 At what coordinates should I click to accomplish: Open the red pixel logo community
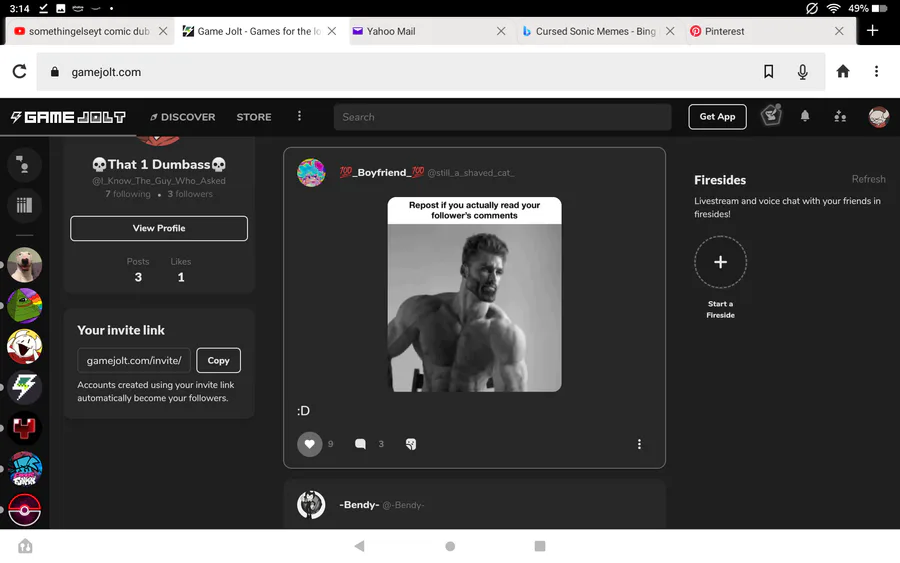[24, 428]
